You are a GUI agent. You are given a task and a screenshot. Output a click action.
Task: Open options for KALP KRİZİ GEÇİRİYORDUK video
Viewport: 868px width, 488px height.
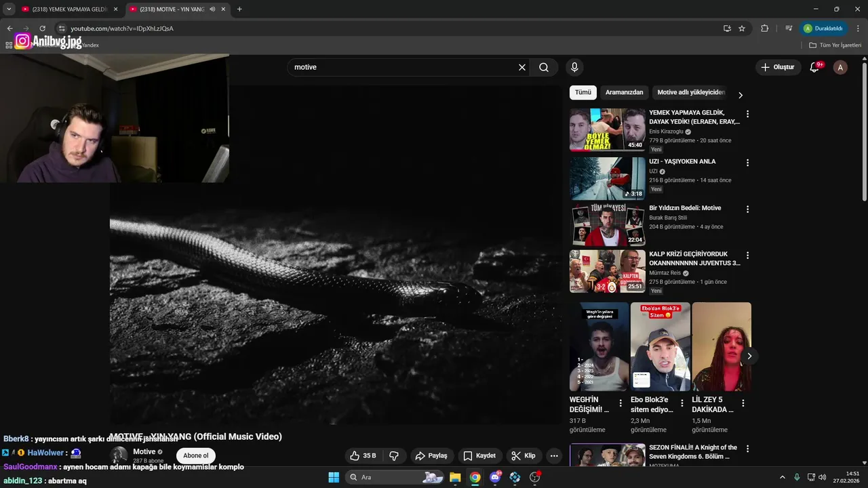tap(747, 256)
